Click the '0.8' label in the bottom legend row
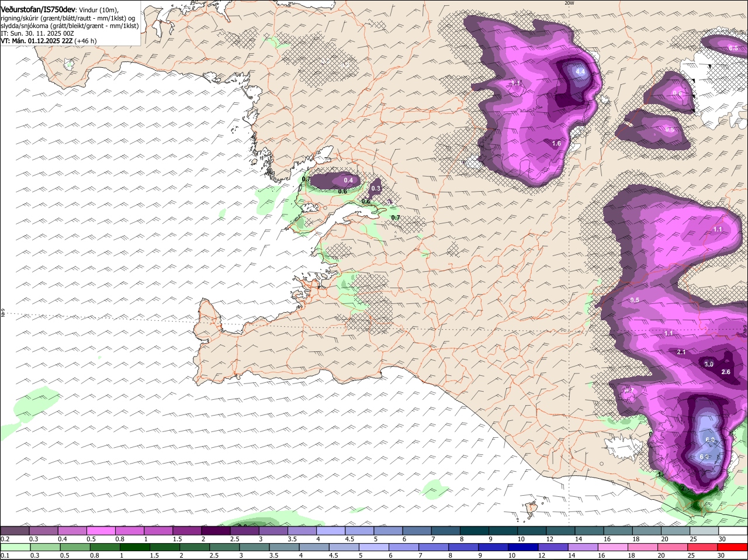 pyautogui.click(x=95, y=556)
